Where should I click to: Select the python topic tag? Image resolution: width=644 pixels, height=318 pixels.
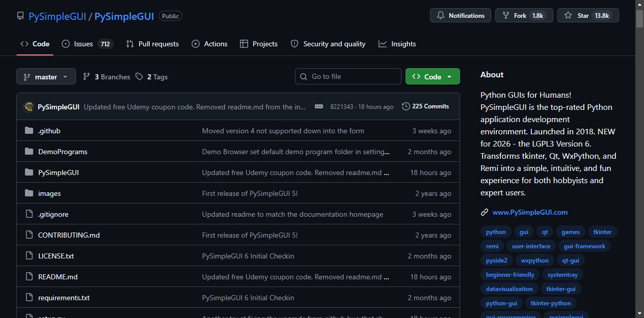click(x=496, y=232)
